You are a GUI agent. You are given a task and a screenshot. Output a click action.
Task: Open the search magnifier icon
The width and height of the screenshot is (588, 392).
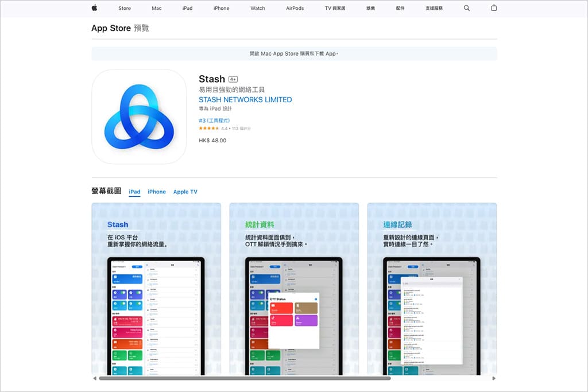click(467, 8)
